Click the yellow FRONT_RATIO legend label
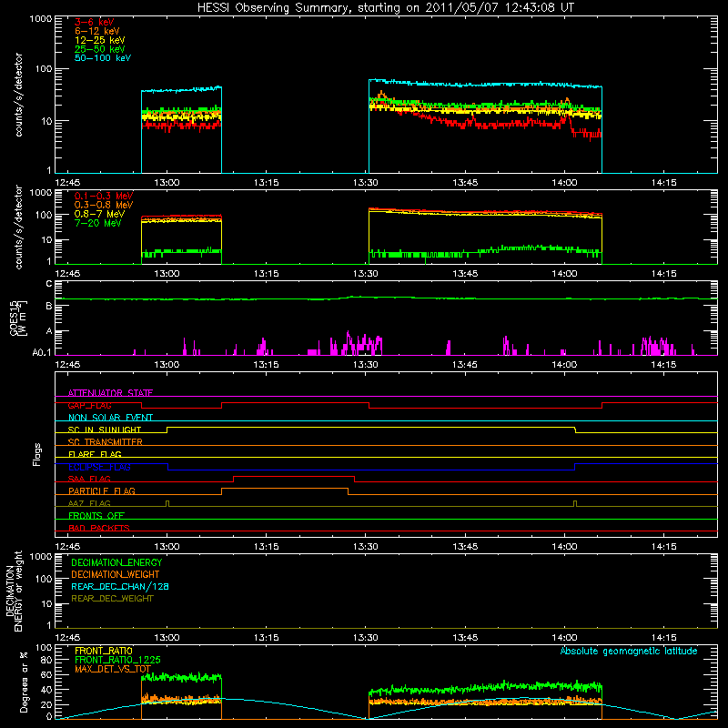The height and width of the screenshot is (728, 728). click(x=104, y=651)
